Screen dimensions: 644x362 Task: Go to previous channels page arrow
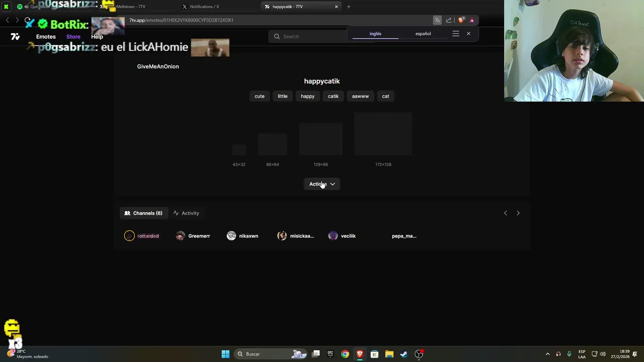[506, 213]
